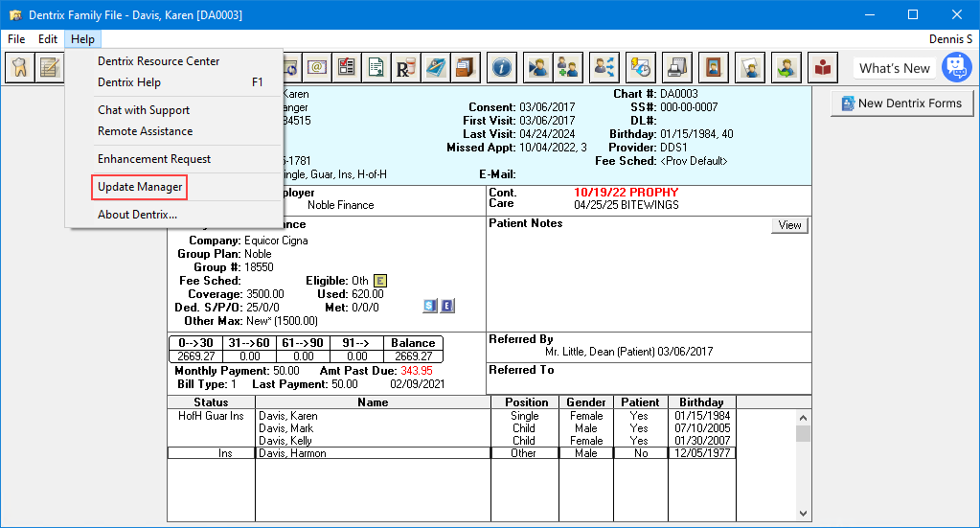Click the 0-->30 aging 2669.27 cell
The image size is (980, 528).
(x=195, y=356)
